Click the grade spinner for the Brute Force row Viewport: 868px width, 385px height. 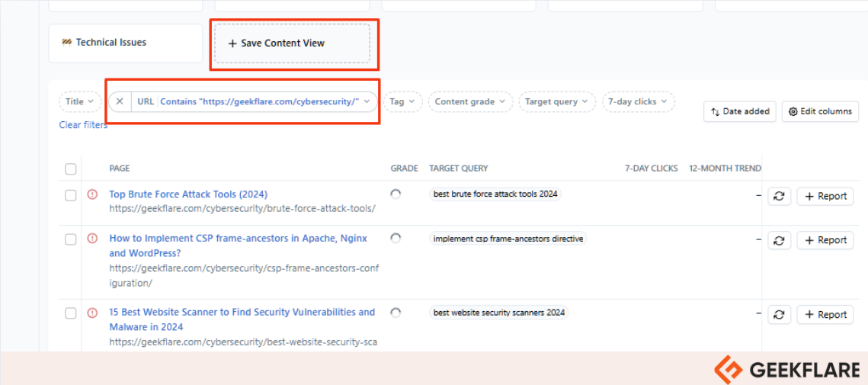tap(396, 194)
